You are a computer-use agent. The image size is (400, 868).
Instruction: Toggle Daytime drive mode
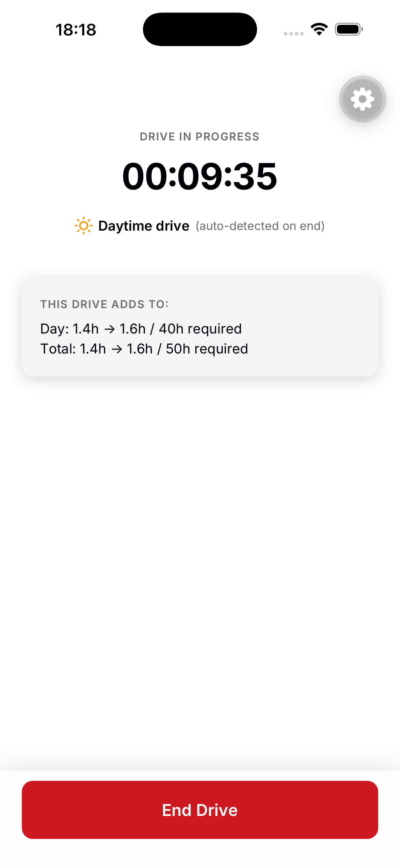click(144, 225)
